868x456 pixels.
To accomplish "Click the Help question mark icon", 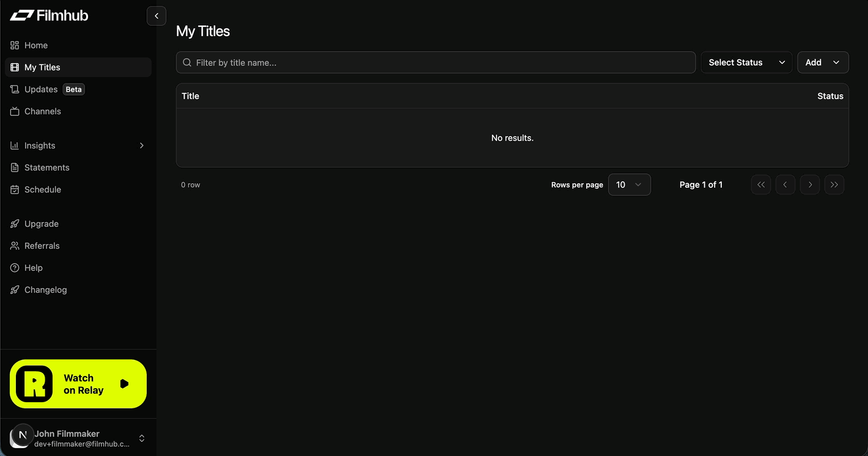I will point(15,268).
